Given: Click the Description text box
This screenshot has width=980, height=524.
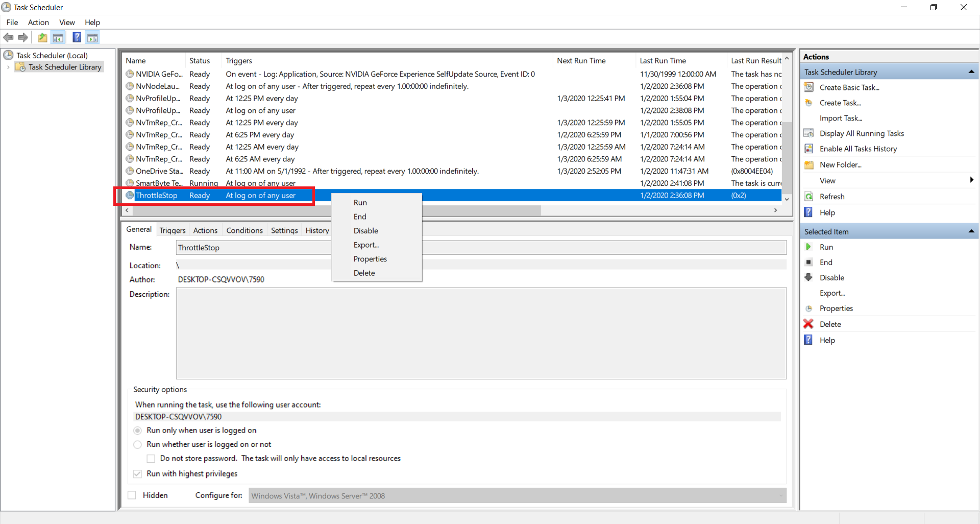Looking at the screenshot, I should 481,334.
